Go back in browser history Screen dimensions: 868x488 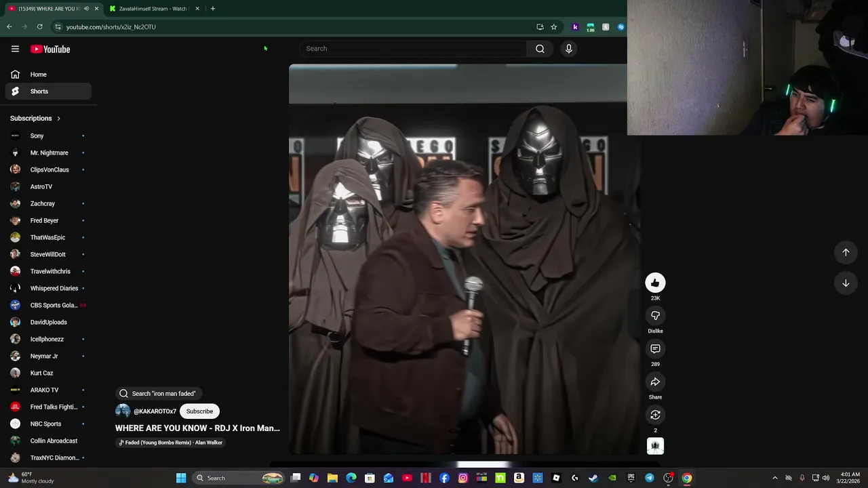click(x=9, y=27)
